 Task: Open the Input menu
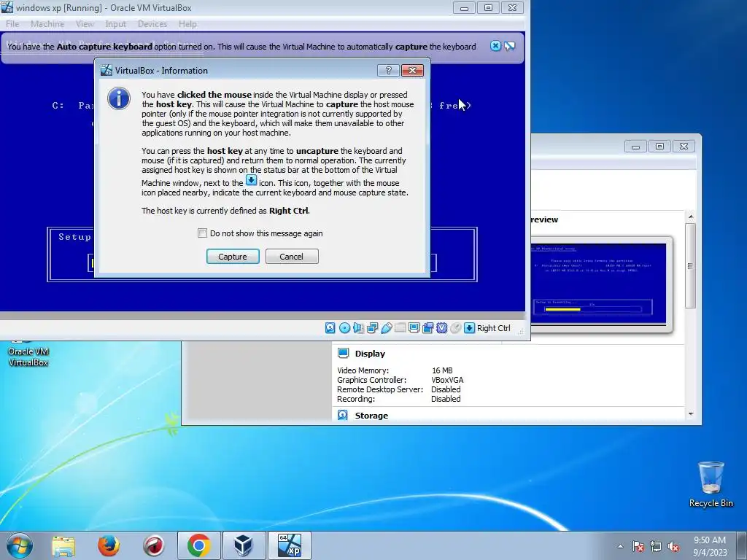(x=116, y=24)
